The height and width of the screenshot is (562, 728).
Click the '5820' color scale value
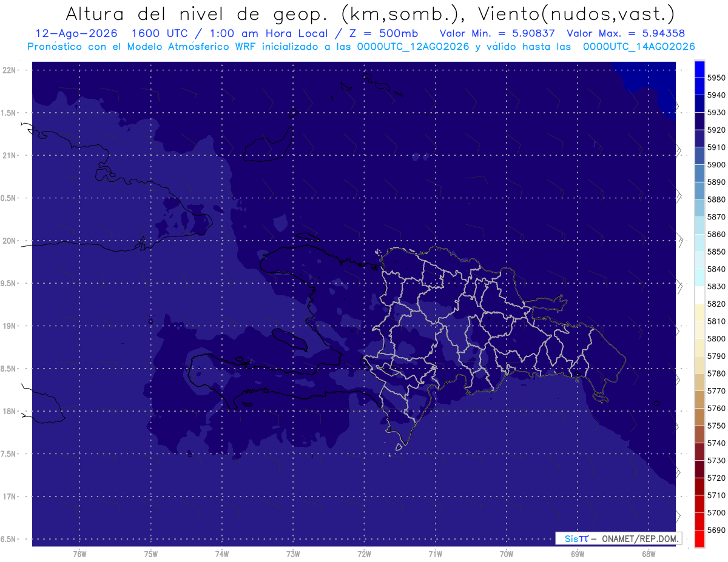[x=716, y=304]
